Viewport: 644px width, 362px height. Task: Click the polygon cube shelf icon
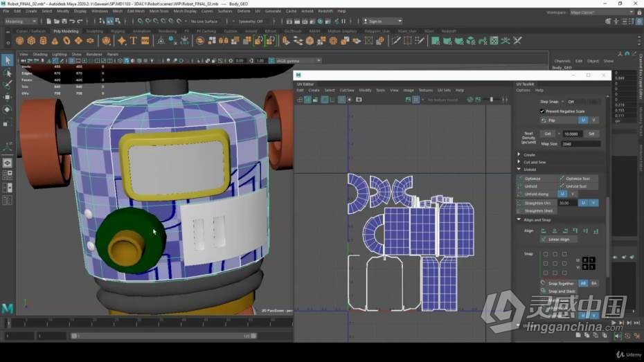coord(31,41)
